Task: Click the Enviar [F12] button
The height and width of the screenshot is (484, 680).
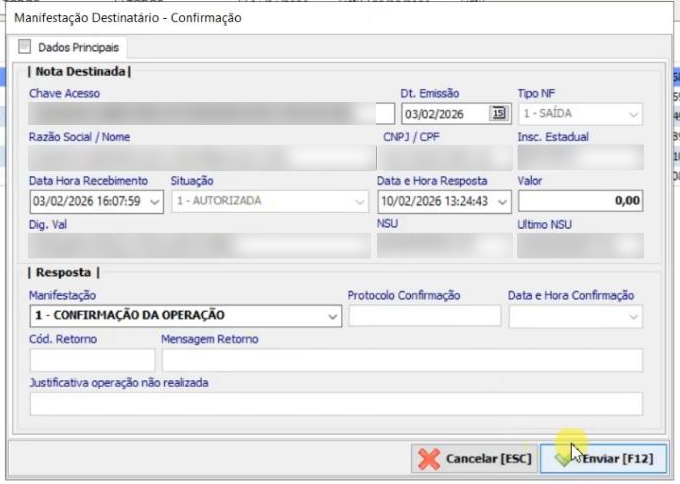Action: click(603, 459)
